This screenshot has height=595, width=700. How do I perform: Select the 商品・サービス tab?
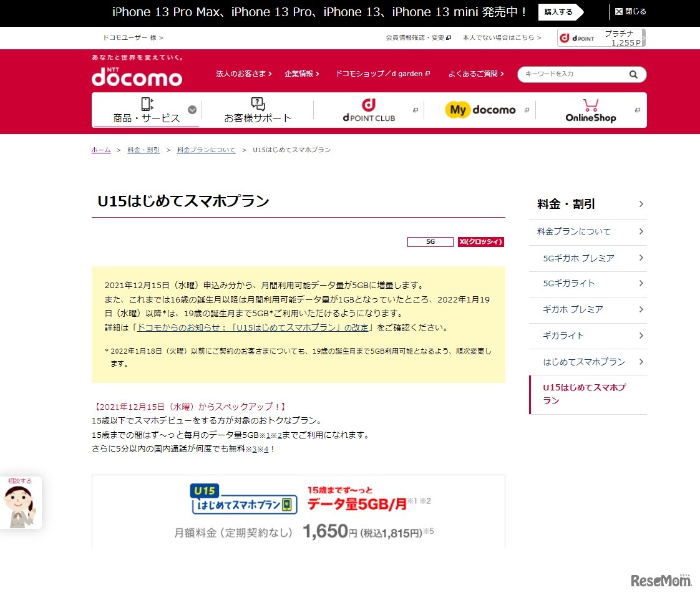point(147,110)
